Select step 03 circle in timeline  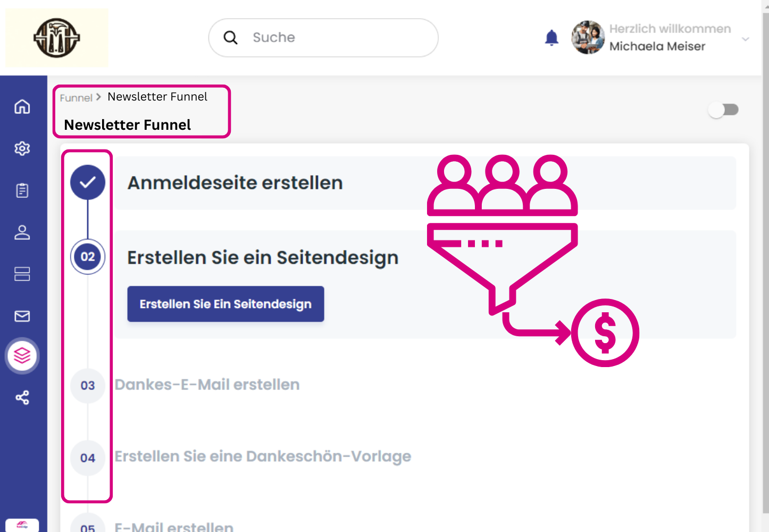tap(88, 386)
